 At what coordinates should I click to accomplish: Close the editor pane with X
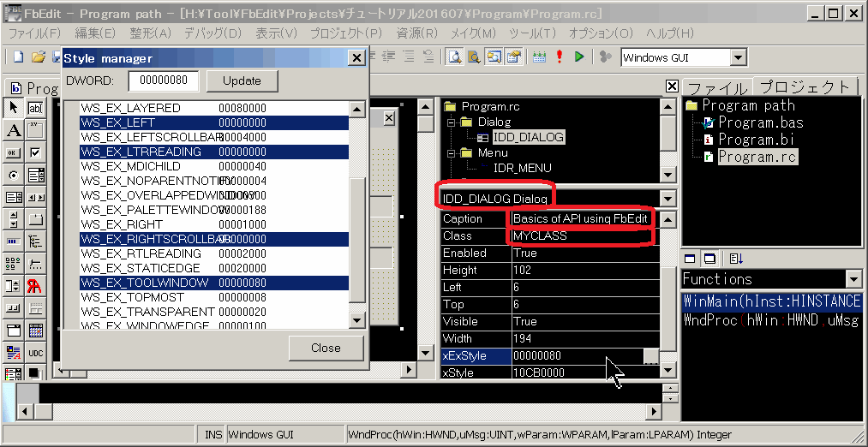(671, 86)
